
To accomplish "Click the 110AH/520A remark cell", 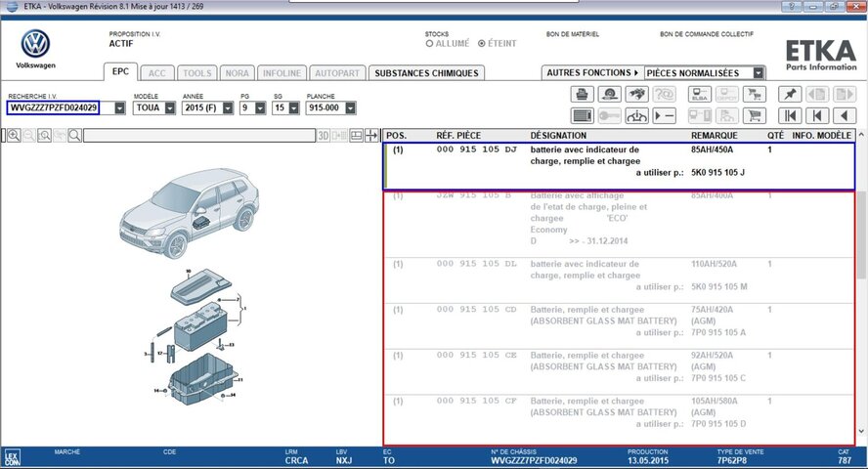I will click(x=714, y=264).
